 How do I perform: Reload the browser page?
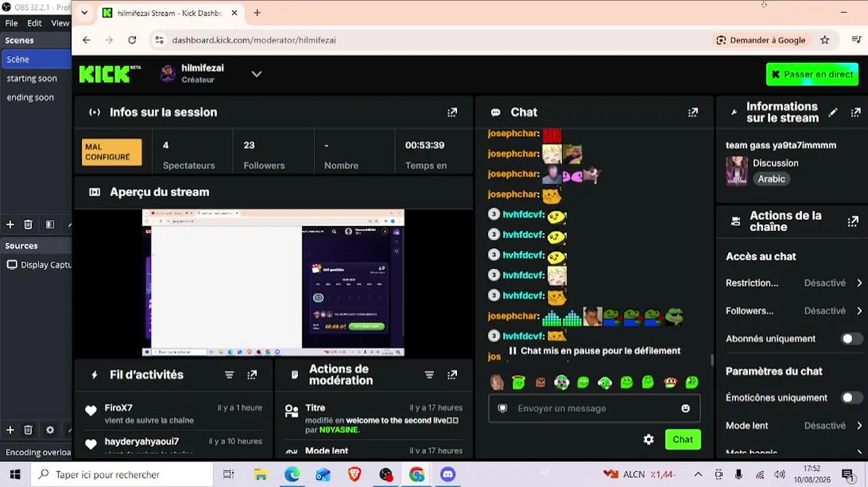coord(132,40)
